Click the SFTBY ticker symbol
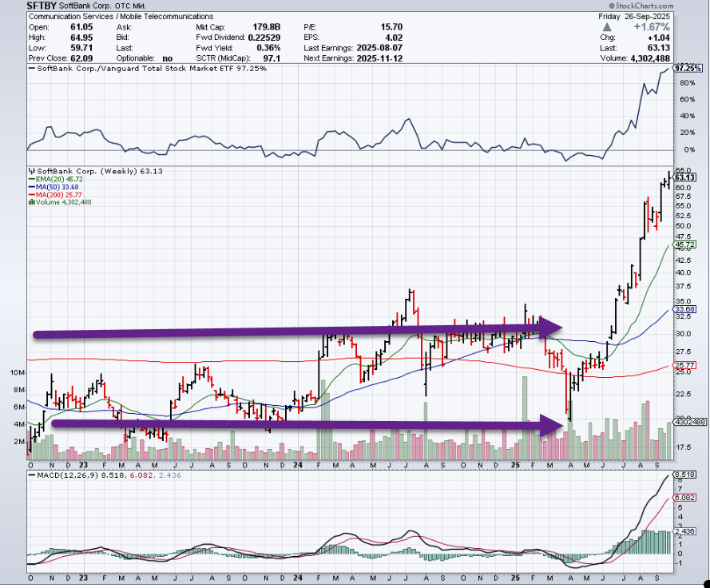This screenshot has height=588, width=710. 44,5
